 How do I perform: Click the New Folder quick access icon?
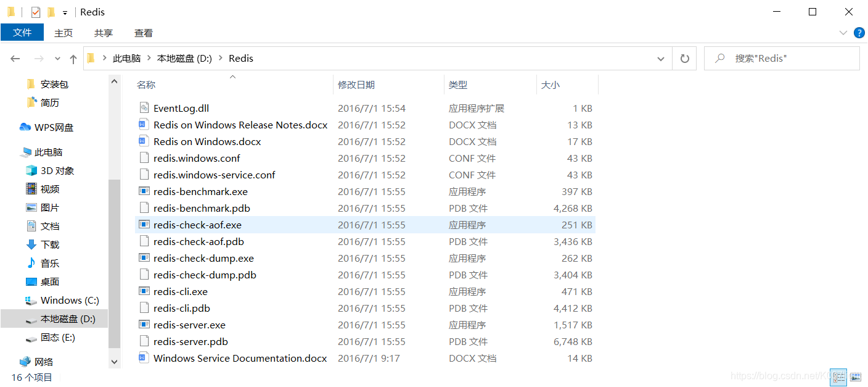coord(51,12)
